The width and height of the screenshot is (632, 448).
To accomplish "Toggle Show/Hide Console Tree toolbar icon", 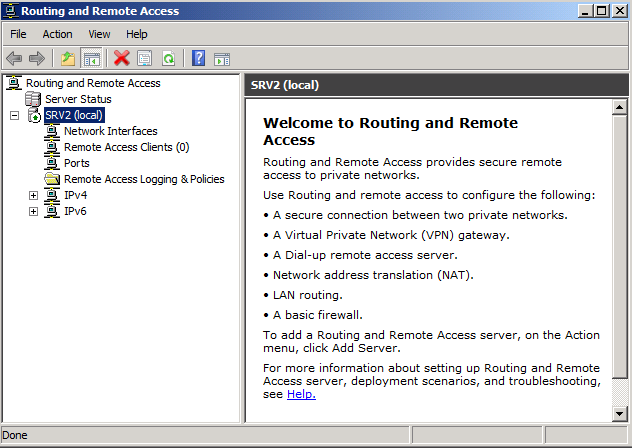I will [92, 59].
